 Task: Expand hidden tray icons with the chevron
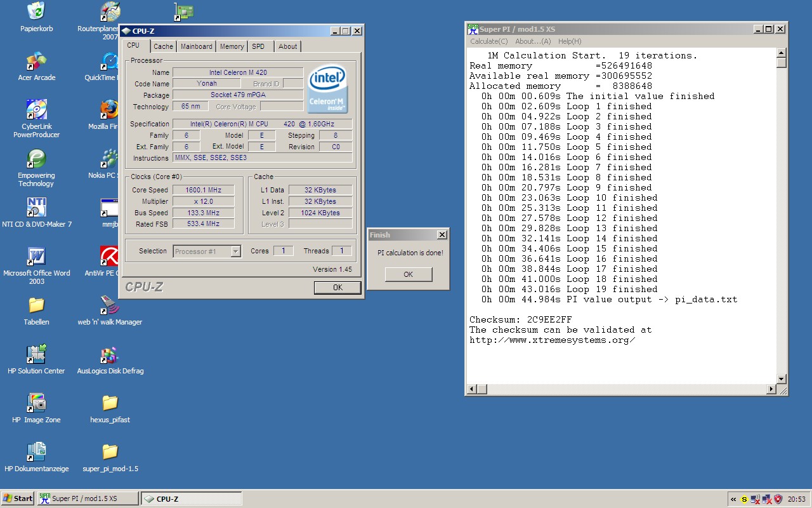click(x=733, y=499)
